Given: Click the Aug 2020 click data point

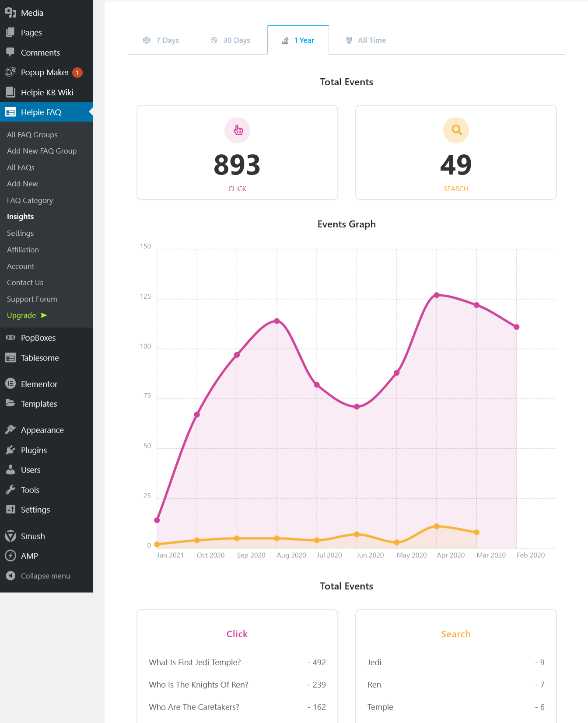Looking at the screenshot, I should [x=277, y=321].
